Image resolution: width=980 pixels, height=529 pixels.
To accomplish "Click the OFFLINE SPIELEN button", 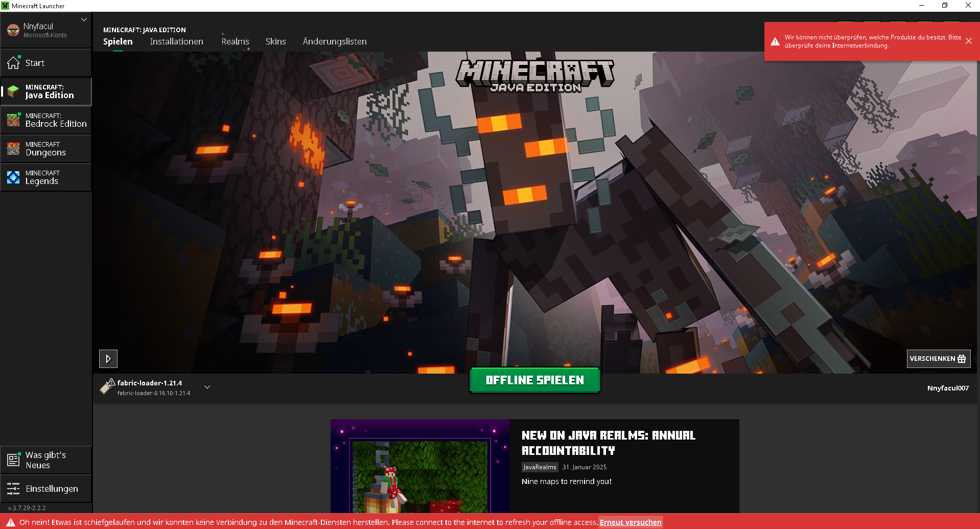I will (x=534, y=380).
